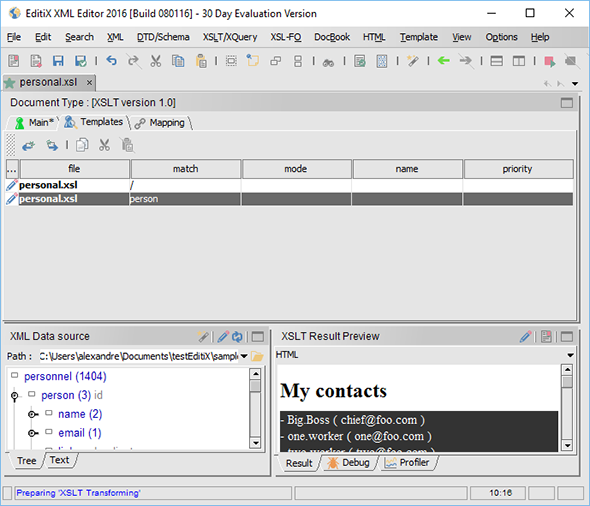Switch to the Debug tab
Screen dimensions: 590x506
(x=348, y=463)
